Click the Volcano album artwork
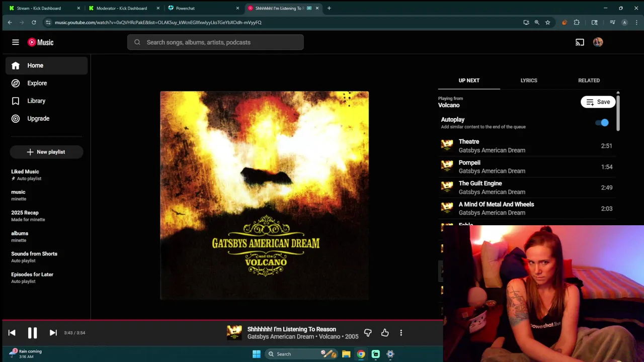 tap(264, 196)
